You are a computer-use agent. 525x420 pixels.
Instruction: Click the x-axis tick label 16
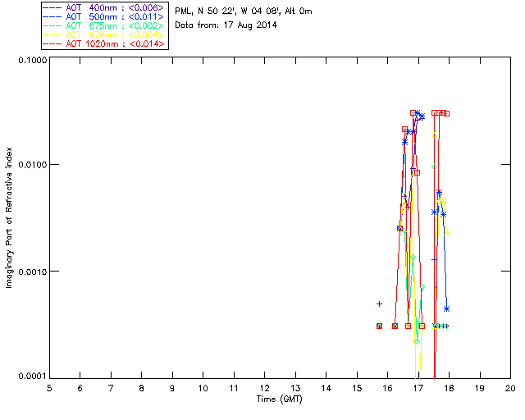click(x=388, y=388)
